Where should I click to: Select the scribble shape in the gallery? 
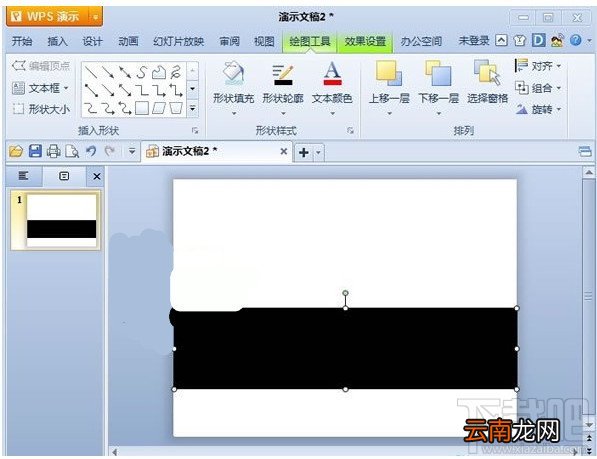(175, 72)
